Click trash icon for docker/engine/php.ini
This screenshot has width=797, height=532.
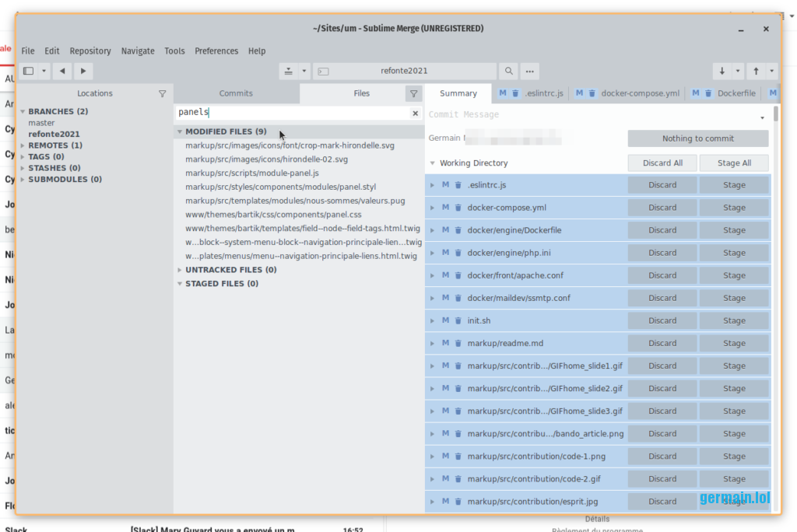[458, 253]
